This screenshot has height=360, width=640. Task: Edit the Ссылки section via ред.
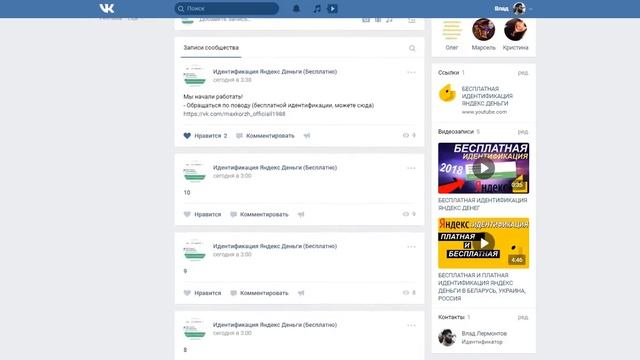tap(523, 73)
